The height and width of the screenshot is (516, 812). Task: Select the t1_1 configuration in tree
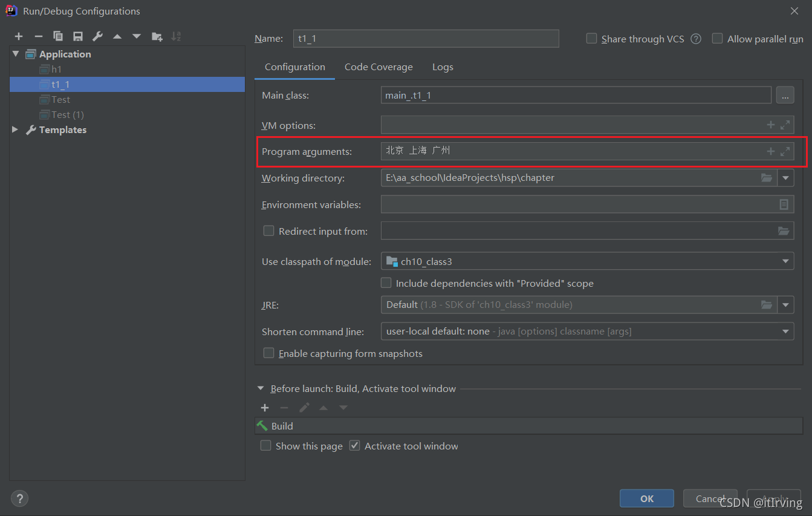pyautogui.click(x=127, y=84)
